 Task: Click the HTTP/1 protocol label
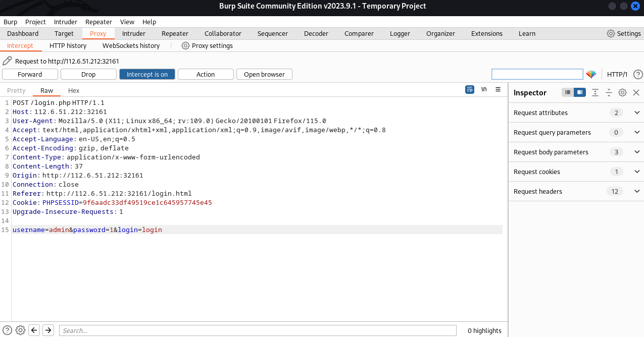coord(617,74)
